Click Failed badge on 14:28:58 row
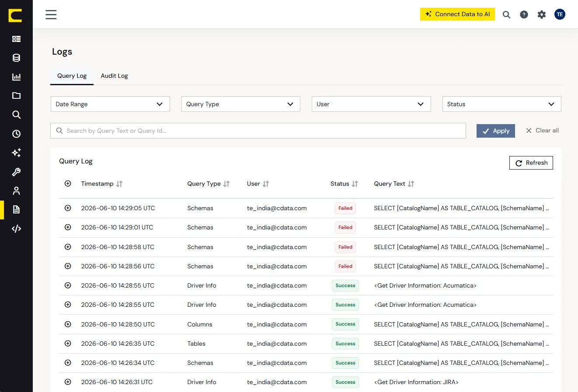The height and width of the screenshot is (392, 578). pyautogui.click(x=345, y=247)
